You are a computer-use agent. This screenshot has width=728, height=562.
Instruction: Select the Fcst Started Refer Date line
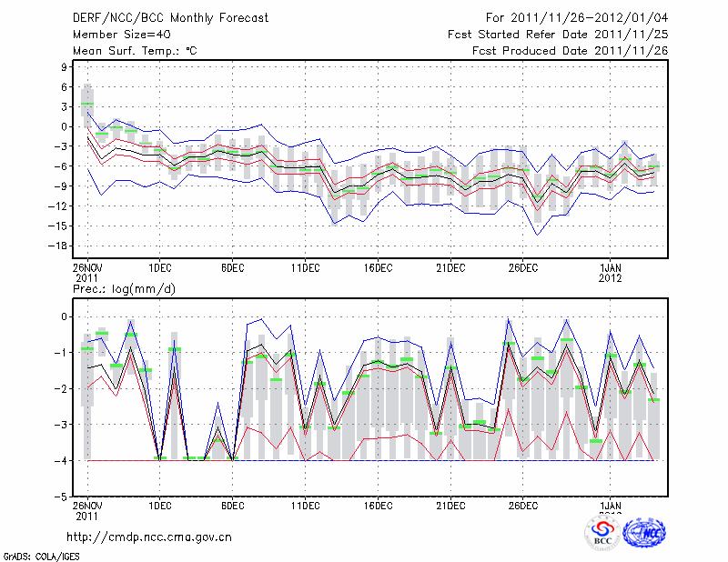(558, 35)
